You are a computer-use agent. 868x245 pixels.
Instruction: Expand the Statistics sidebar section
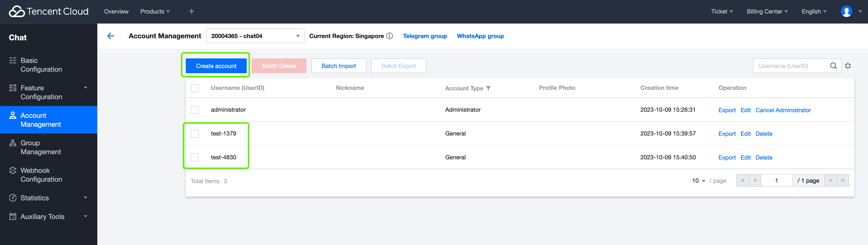34,198
